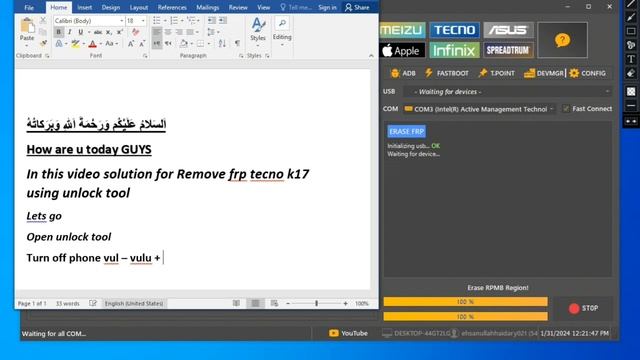The image size is (640, 360).
Task: Click the Grow Font icon
Action: (131, 44)
